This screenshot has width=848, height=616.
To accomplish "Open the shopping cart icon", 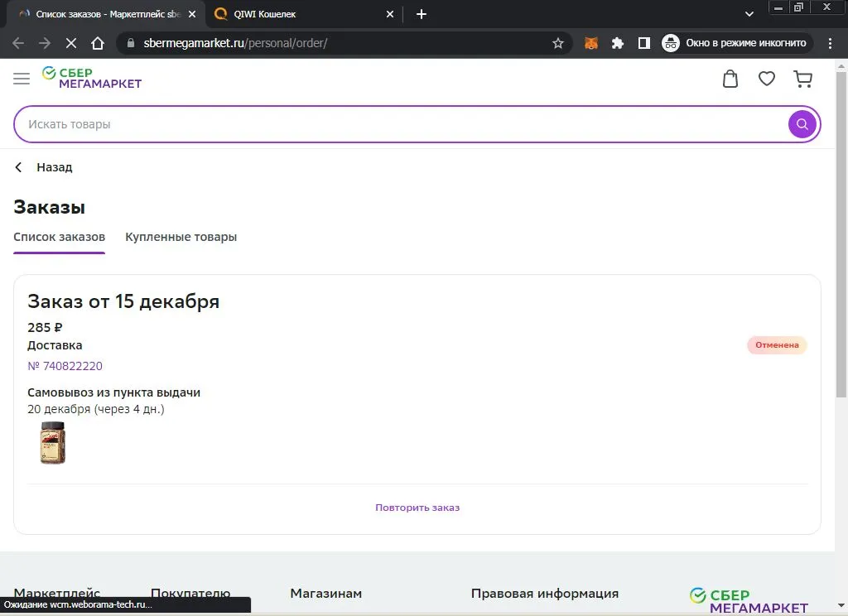I will (x=803, y=79).
